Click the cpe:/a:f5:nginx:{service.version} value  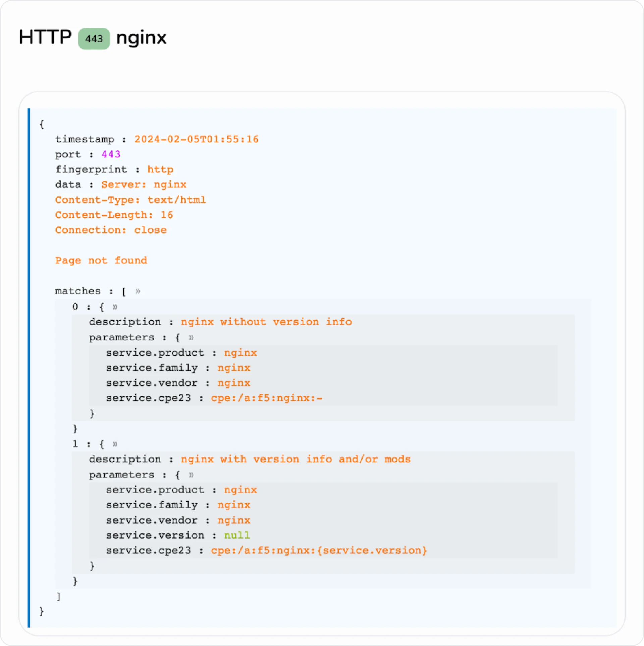[x=319, y=551]
